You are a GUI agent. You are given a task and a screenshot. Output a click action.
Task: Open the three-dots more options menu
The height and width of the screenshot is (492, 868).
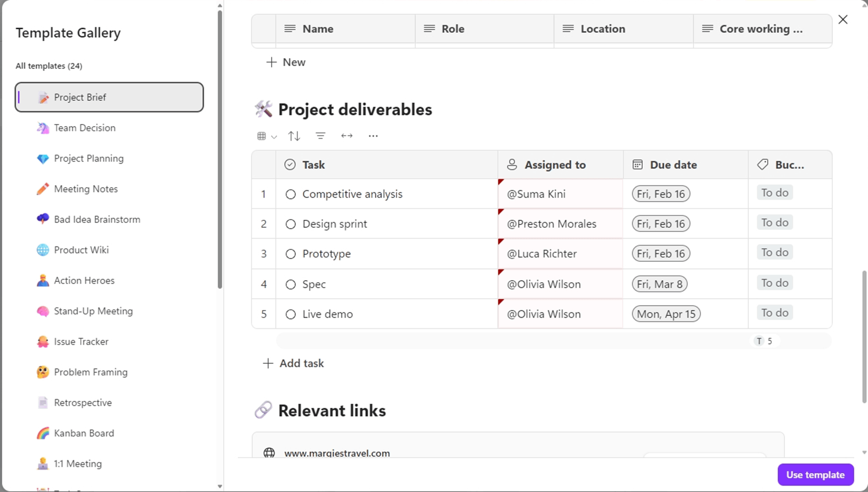[373, 136]
